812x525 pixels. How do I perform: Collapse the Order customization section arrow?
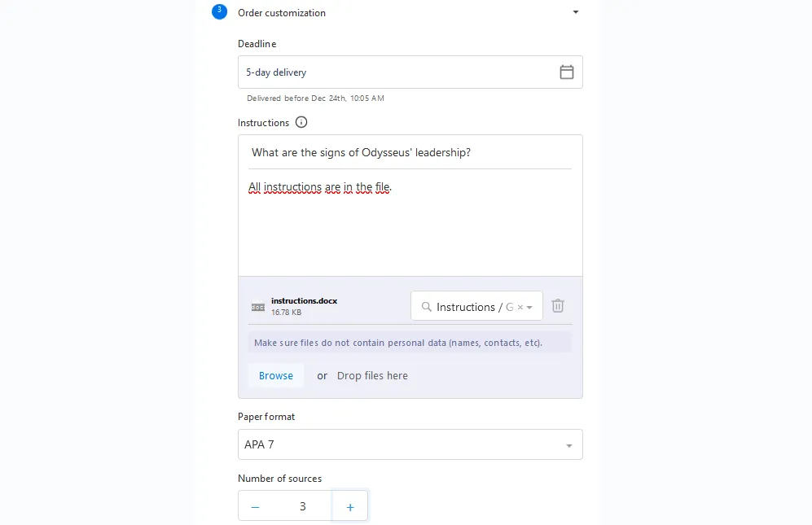point(575,12)
